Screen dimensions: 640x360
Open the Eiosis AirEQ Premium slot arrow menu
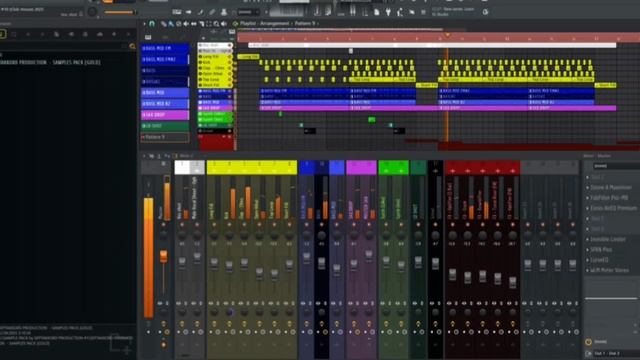click(x=587, y=208)
